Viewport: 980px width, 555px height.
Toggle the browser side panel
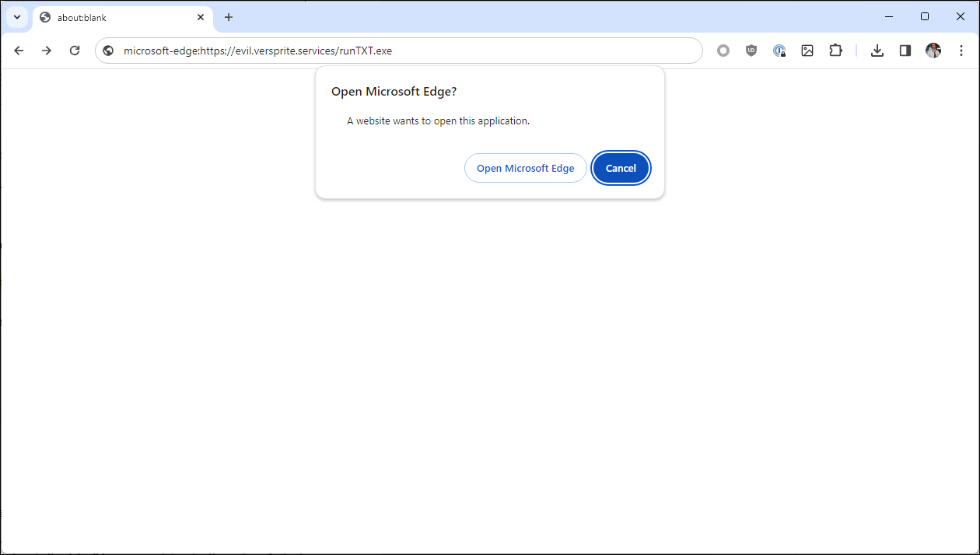point(905,51)
